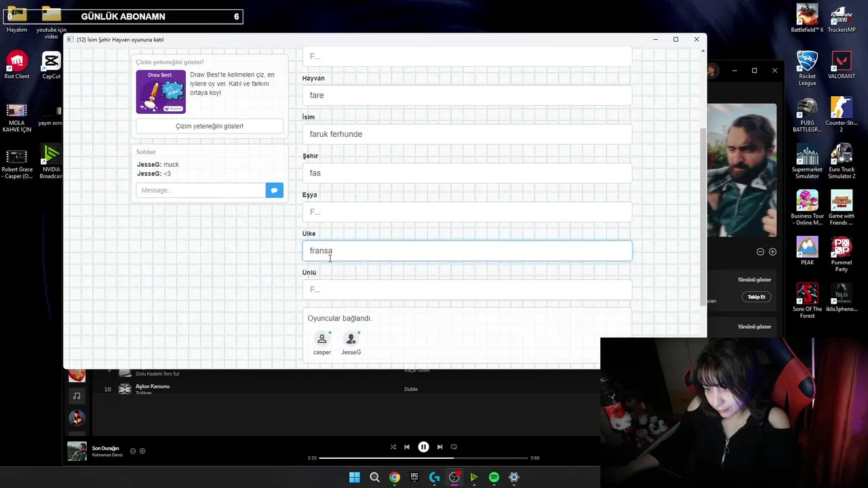Skip to next track in Spotify
This screenshot has height=488, width=868.
439,447
